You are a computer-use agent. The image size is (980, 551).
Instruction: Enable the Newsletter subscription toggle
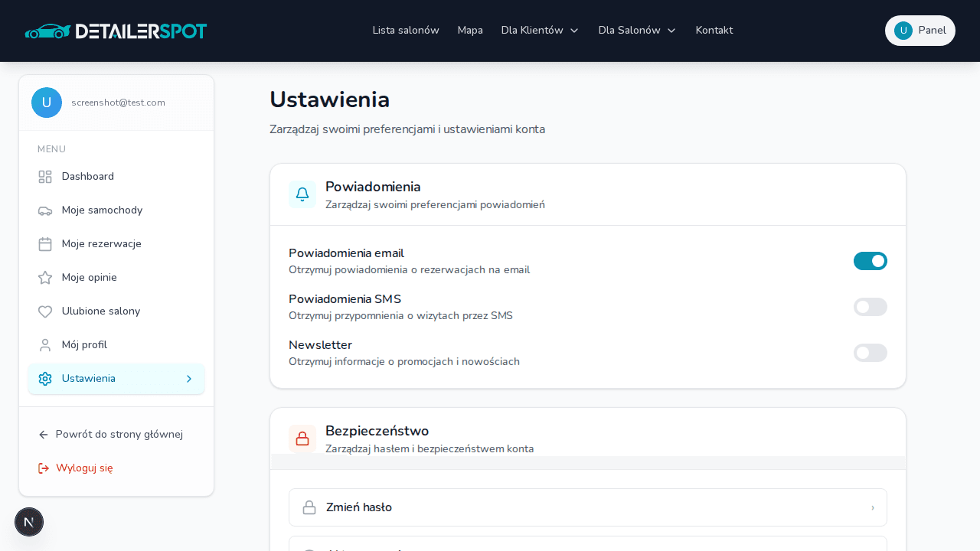pos(871,353)
